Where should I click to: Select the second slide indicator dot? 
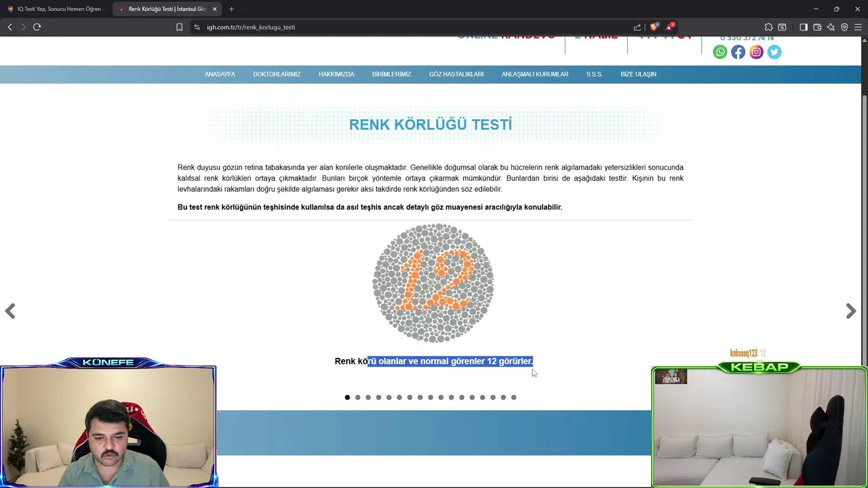click(358, 397)
